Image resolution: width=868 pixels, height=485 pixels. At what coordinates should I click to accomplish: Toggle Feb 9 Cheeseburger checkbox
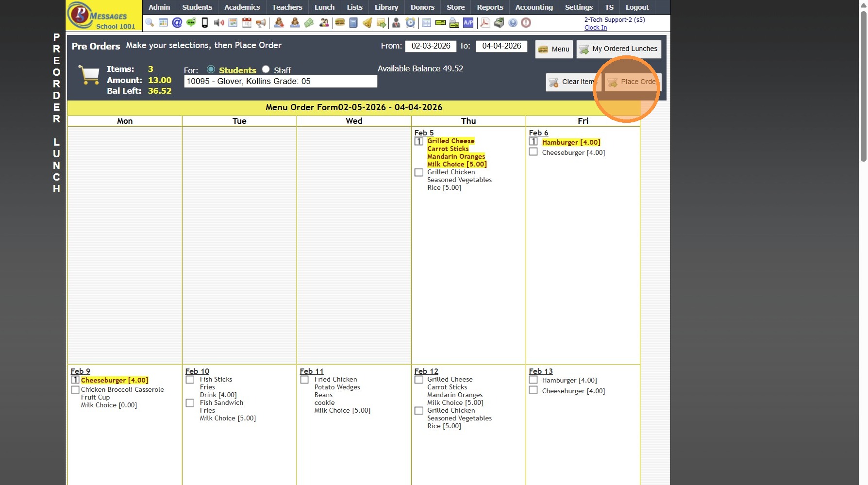click(x=75, y=380)
